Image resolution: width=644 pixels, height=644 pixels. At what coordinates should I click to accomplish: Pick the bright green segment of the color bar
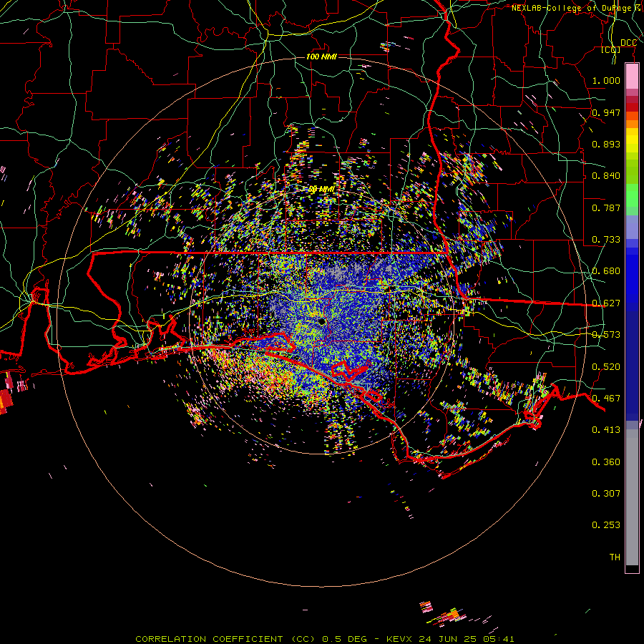(632, 195)
